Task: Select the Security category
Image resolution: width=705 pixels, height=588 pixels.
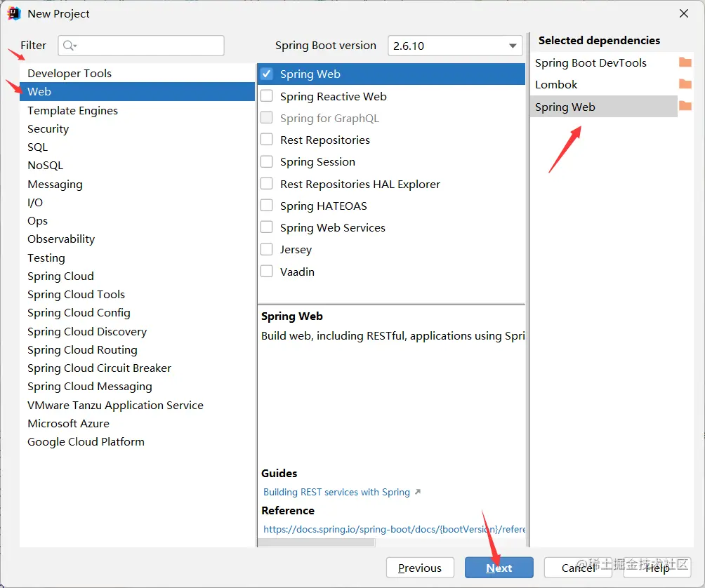Action: (x=137, y=129)
